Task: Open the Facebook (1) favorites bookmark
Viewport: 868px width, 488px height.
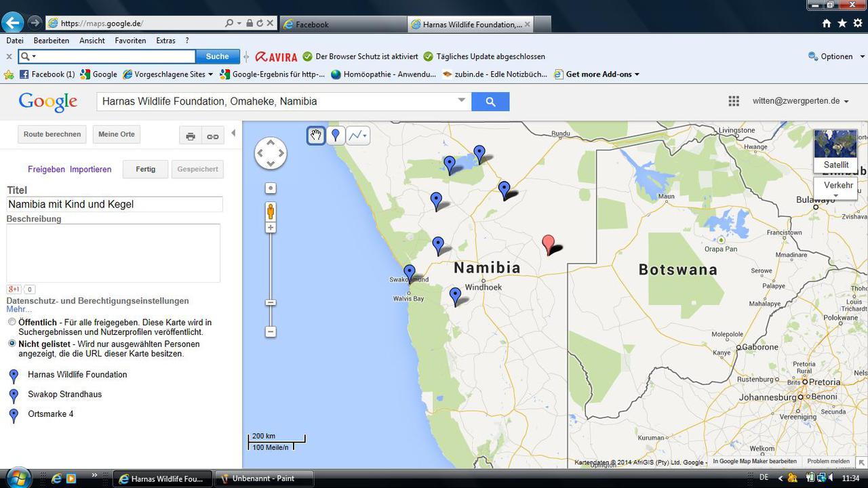Action: click(47, 75)
